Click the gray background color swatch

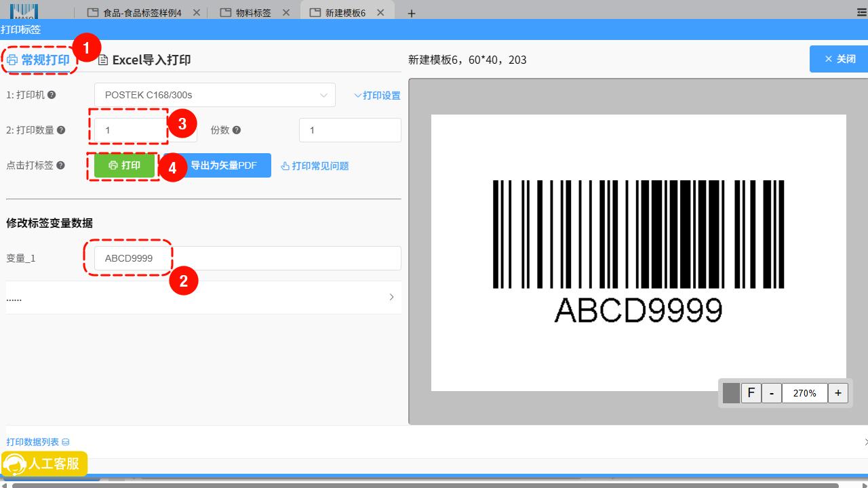pyautogui.click(x=731, y=393)
